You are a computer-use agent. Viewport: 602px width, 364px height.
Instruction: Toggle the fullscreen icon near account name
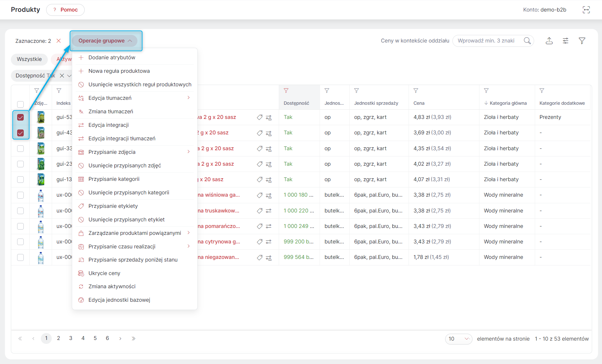point(586,10)
